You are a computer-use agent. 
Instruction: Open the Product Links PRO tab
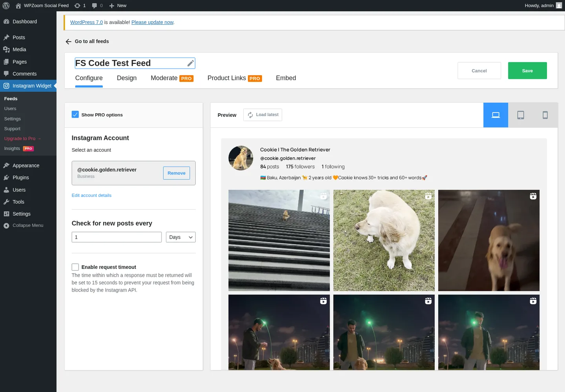[x=235, y=78]
